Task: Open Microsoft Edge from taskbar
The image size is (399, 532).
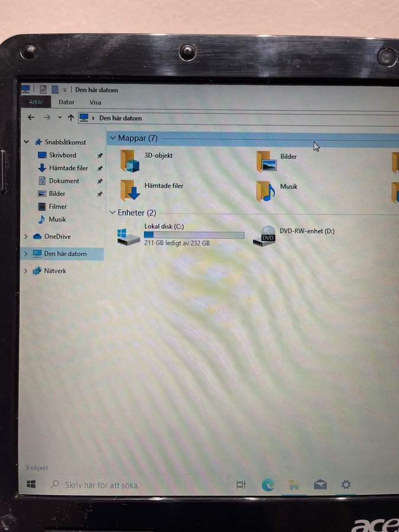Action: tap(268, 485)
